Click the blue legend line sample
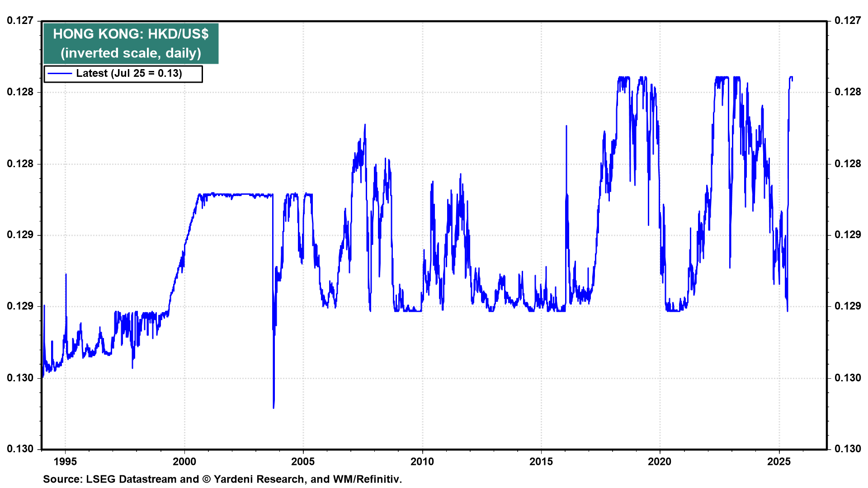 [60, 74]
